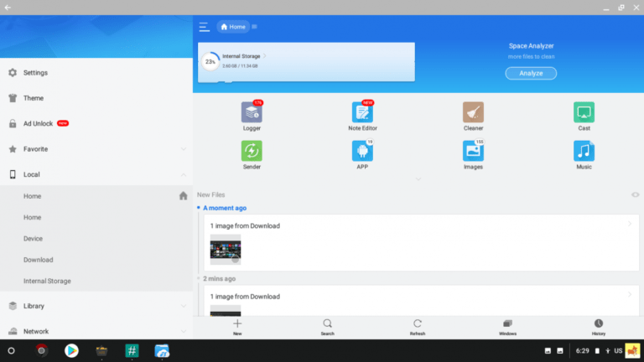
Task: Expand the Library section in sidebar
Action: tap(184, 306)
